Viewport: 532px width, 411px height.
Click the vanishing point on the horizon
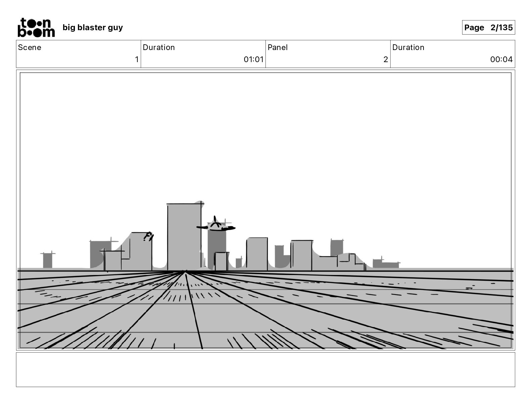click(185, 271)
